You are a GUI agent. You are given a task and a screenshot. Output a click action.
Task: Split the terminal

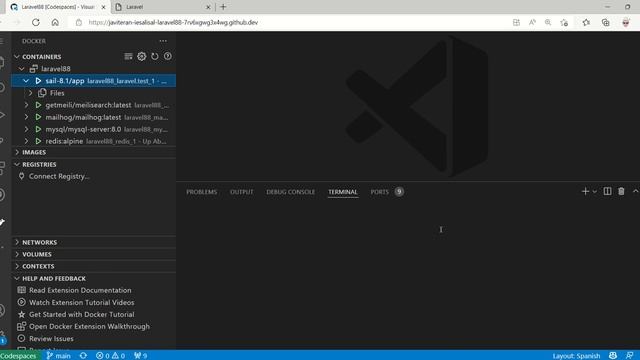pyautogui.click(x=607, y=191)
